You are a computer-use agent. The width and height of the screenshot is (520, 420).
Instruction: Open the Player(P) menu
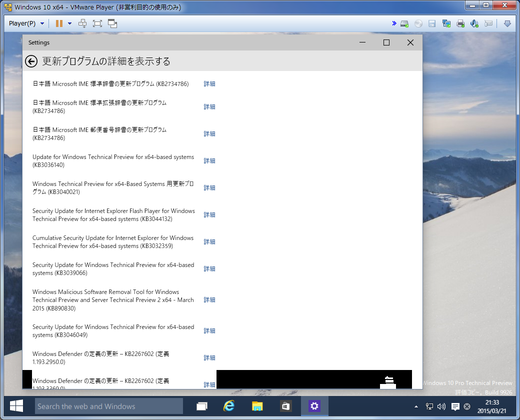click(26, 23)
